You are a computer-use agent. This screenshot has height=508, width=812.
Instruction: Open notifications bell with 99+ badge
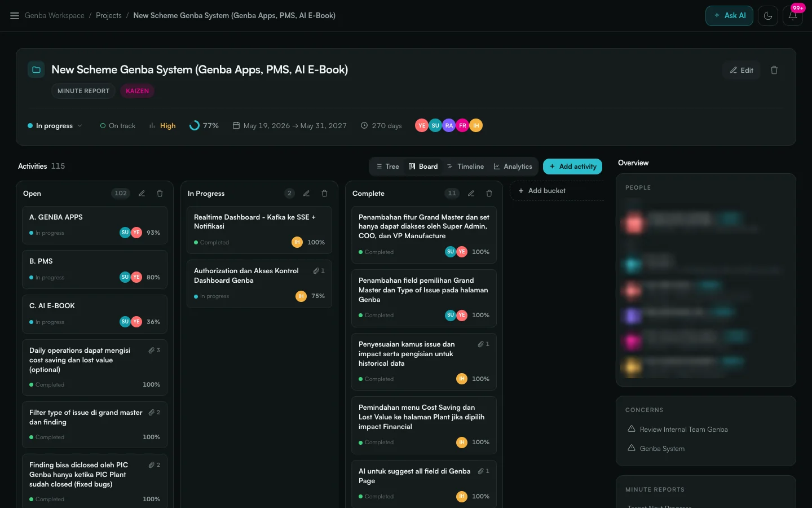pyautogui.click(x=792, y=16)
